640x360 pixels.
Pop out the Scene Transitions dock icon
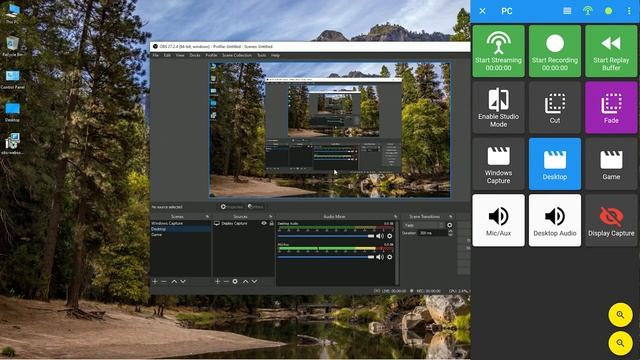(451, 216)
